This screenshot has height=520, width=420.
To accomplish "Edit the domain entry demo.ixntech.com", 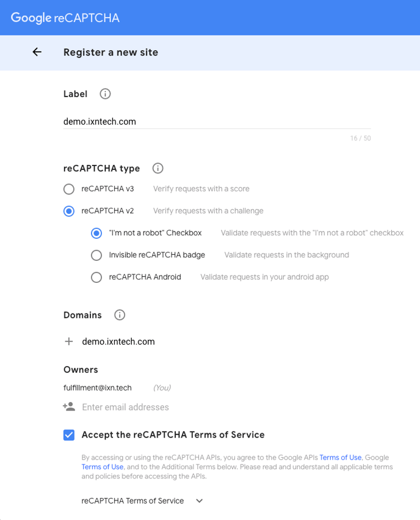I will [118, 342].
